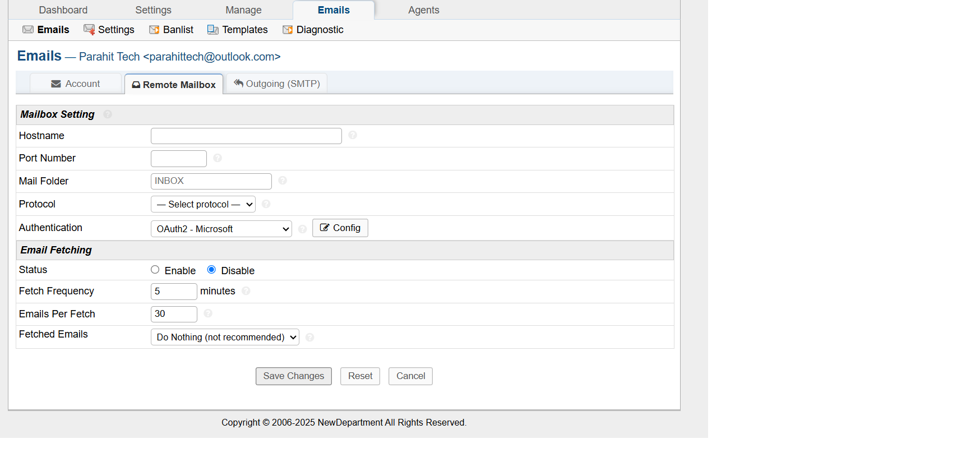Expand the Authentication OAuth2 dropdown
The width and height of the screenshot is (980, 457).
click(x=221, y=229)
